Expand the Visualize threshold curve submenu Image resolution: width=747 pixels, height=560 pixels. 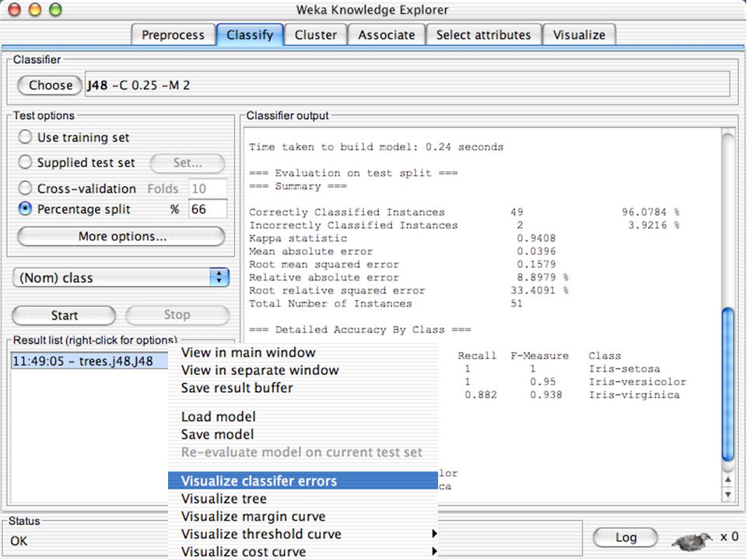click(x=303, y=534)
